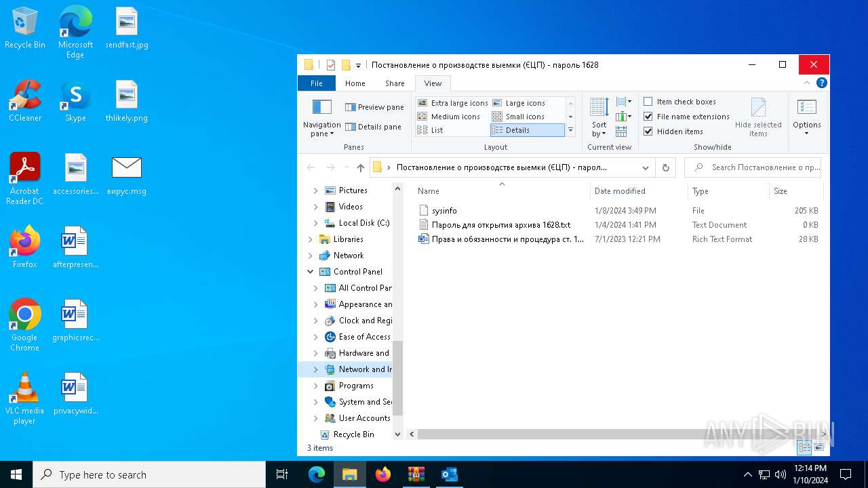Image resolution: width=868 pixels, height=488 pixels.
Task: Expand the layout gallery more arrow
Action: tap(570, 130)
